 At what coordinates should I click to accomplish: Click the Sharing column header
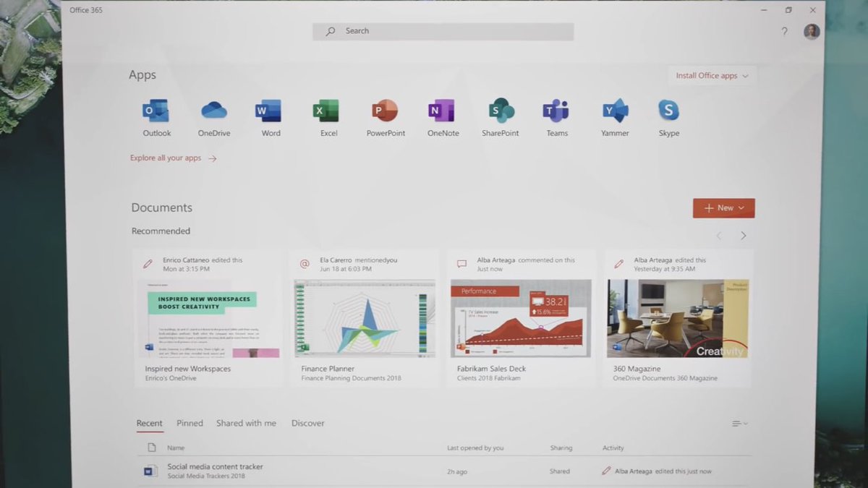pos(561,448)
